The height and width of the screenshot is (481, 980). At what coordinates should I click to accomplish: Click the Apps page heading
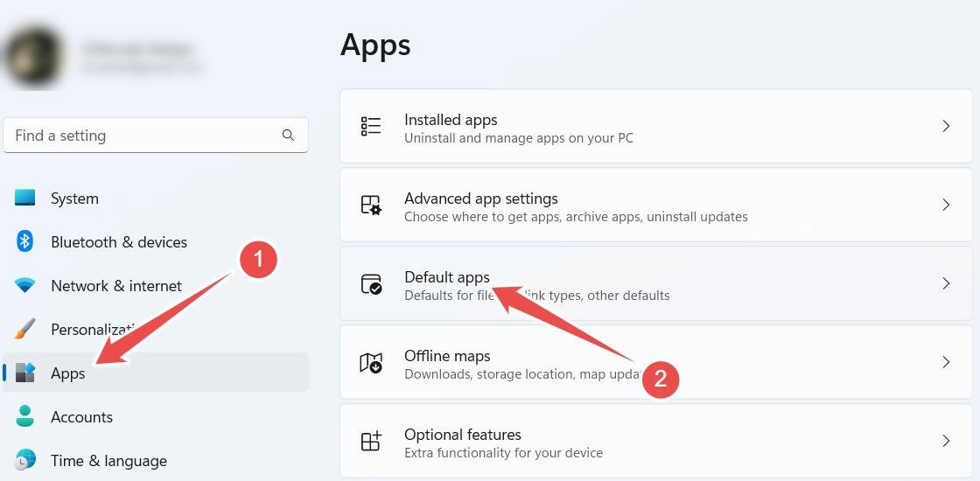375,46
